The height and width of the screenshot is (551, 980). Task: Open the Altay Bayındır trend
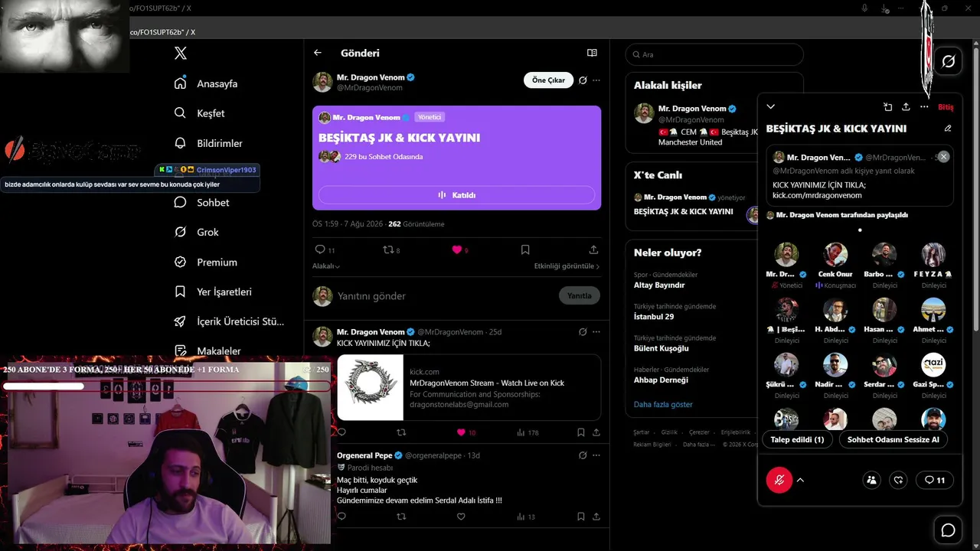coord(659,285)
